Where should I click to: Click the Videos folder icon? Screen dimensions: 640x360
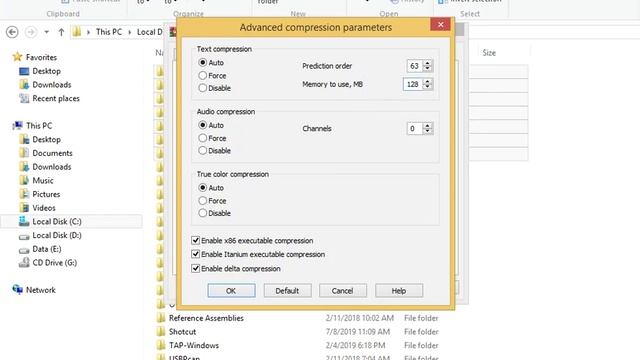pos(24,207)
